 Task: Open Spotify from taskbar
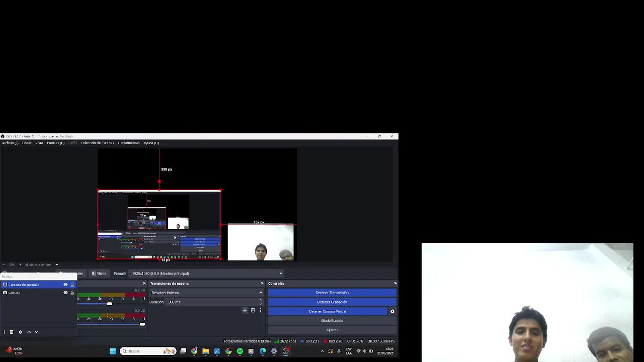(x=240, y=351)
